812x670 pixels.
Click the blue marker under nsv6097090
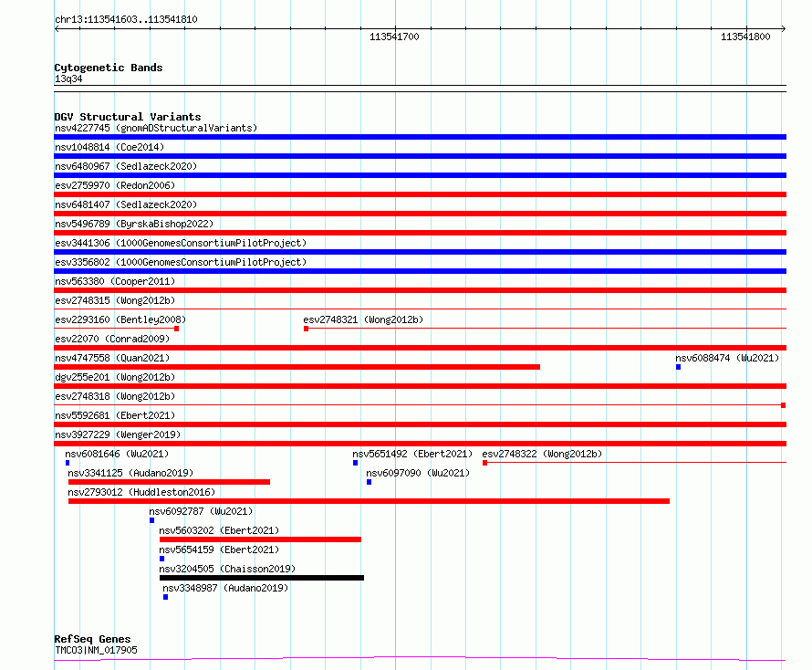370,482
